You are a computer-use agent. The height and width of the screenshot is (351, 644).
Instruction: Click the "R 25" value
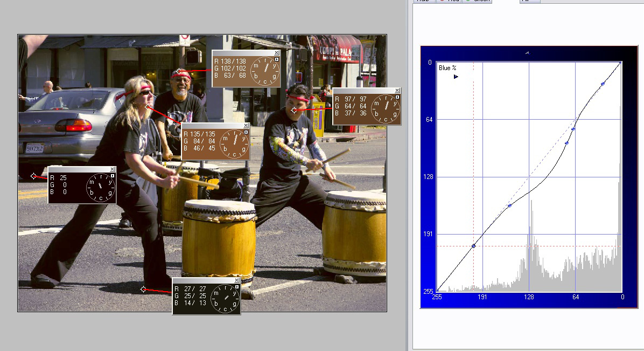[58, 178]
